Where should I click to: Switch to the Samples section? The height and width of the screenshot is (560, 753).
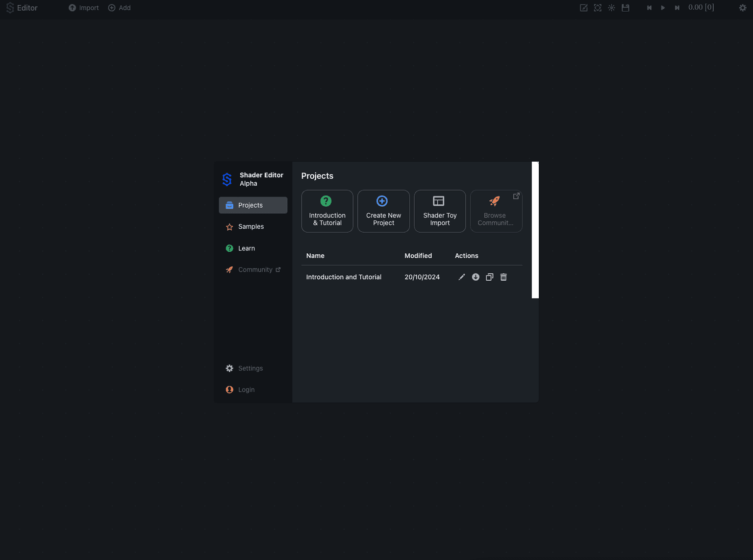coord(251,226)
